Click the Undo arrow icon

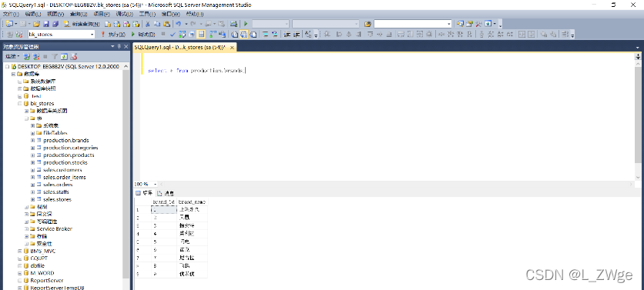pyautogui.click(x=178, y=24)
